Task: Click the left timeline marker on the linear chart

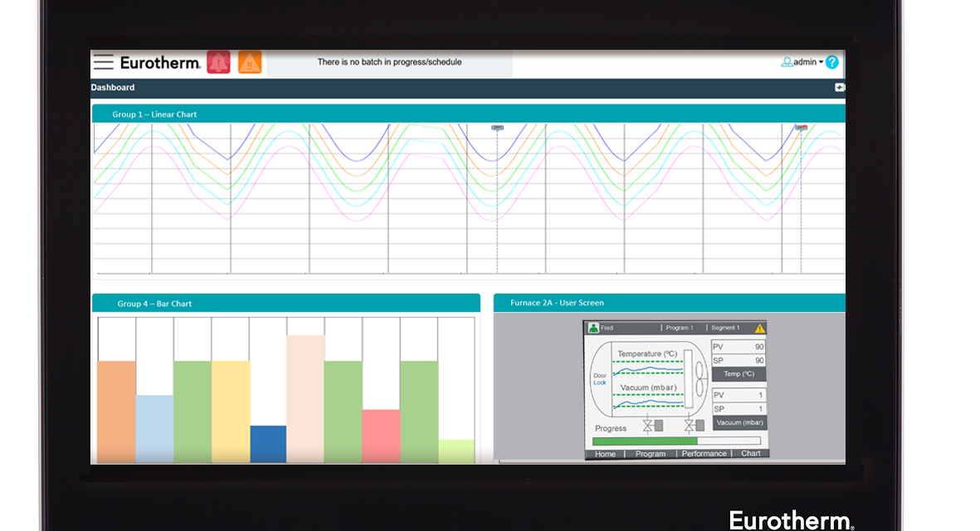Action: (497, 129)
